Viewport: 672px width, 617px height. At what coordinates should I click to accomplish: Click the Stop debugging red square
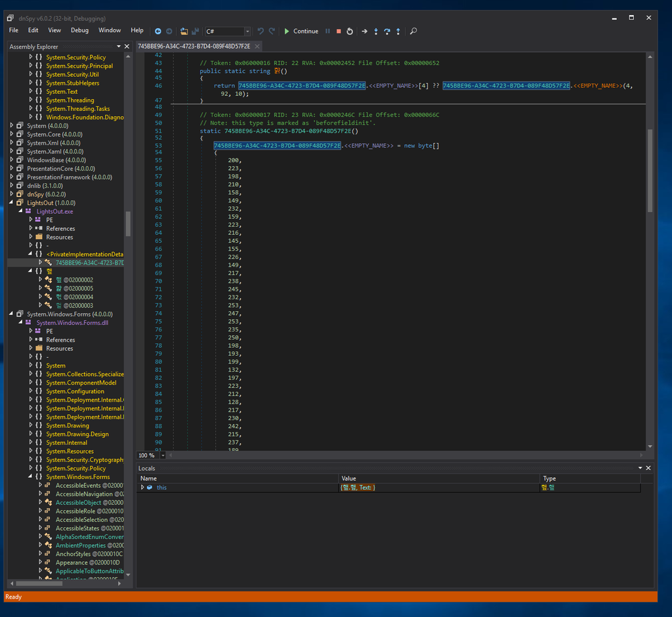pyautogui.click(x=339, y=31)
